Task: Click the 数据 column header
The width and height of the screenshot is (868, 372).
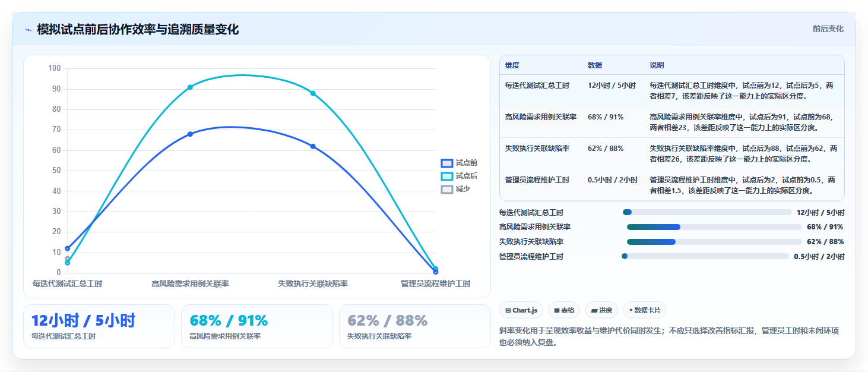Action: pos(595,65)
